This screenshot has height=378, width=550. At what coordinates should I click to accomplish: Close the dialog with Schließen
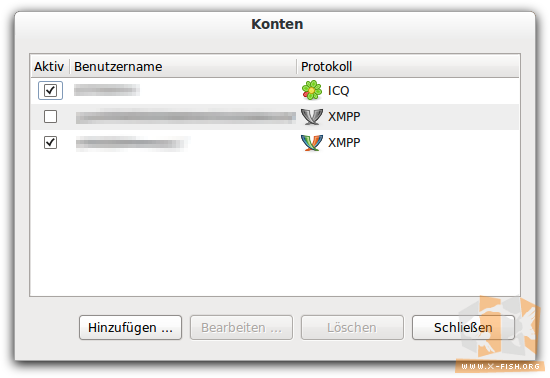point(463,328)
